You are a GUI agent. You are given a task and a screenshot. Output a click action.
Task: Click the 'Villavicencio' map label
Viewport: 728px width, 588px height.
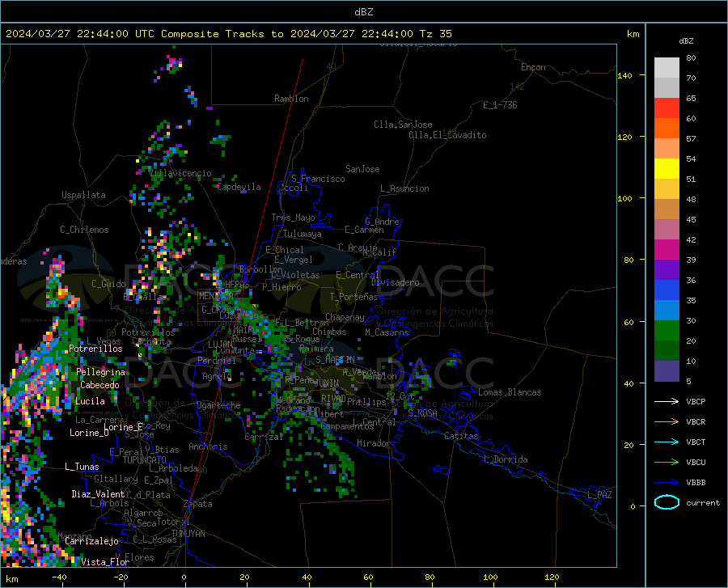(x=180, y=173)
